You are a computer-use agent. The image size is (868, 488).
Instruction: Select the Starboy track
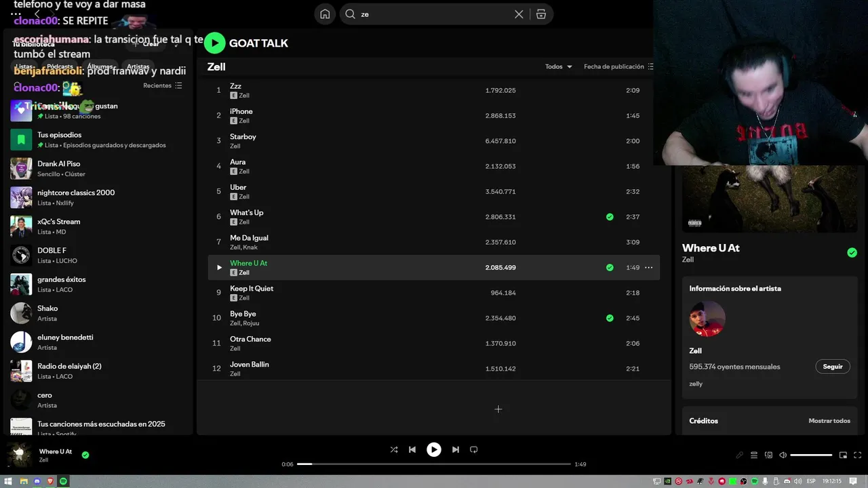434,141
